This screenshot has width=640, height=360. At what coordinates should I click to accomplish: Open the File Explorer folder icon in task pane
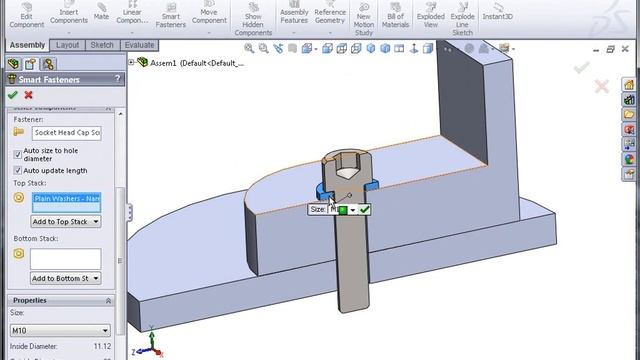click(x=629, y=114)
